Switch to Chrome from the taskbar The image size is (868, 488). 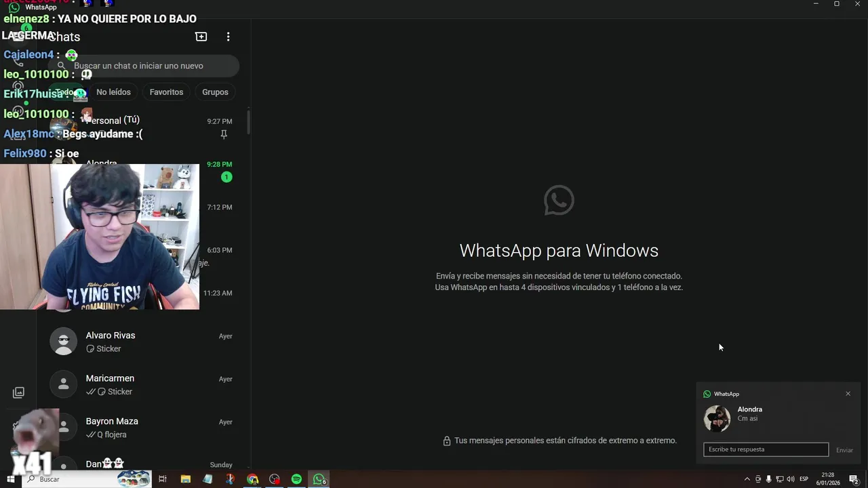(252, 479)
